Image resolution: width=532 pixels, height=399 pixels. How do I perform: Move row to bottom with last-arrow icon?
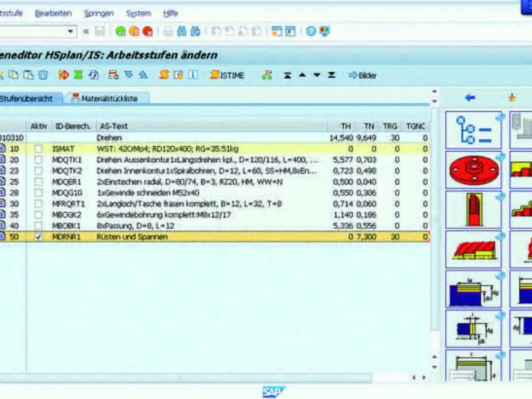331,75
